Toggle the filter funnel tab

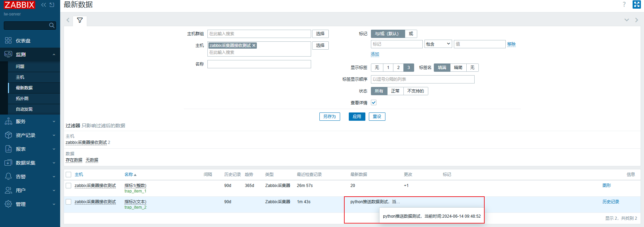click(80, 20)
